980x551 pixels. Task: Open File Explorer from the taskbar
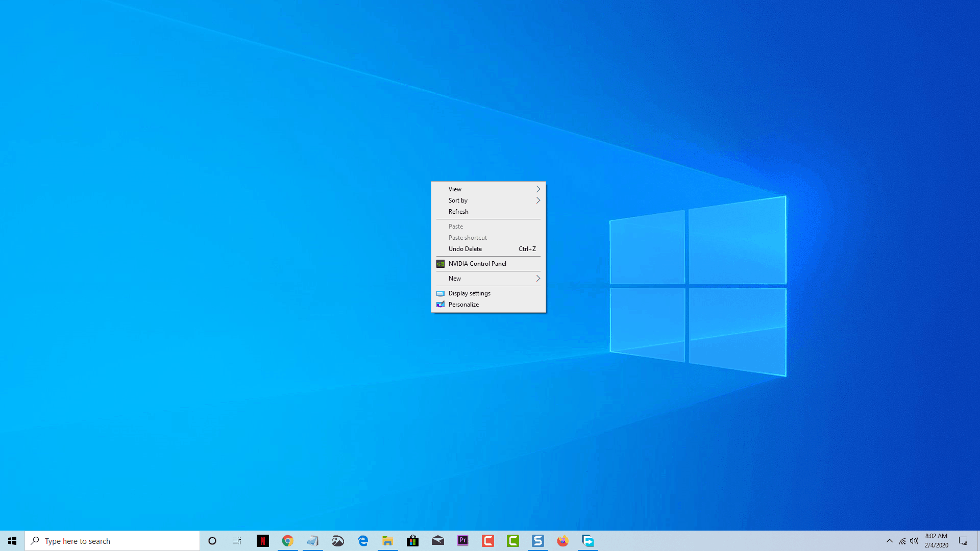[388, 541]
